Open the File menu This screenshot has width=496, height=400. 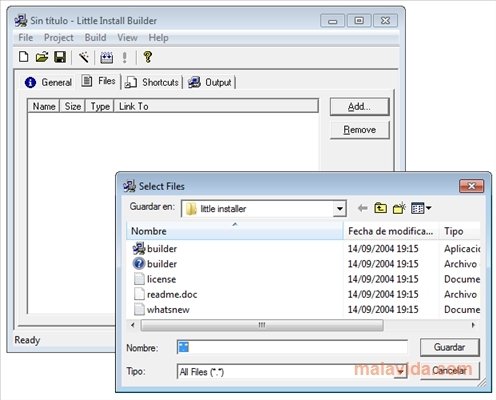(x=26, y=38)
